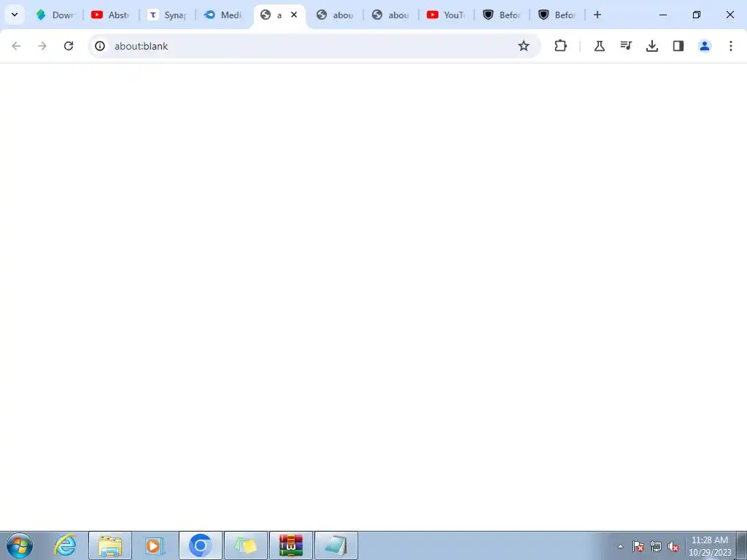Open Chrome Labs flask icon
Viewport: 747px width, 560px height.
click(600, 46)
